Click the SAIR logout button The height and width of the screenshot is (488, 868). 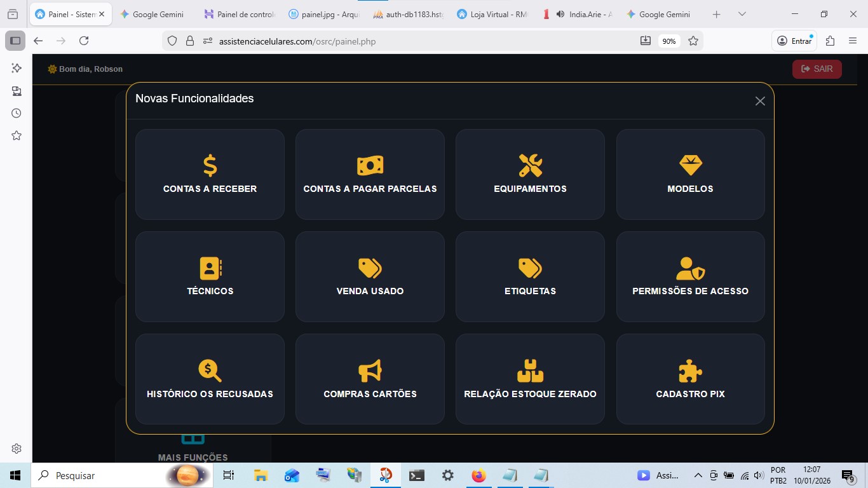pyautogui.click(x=817, y=69)
